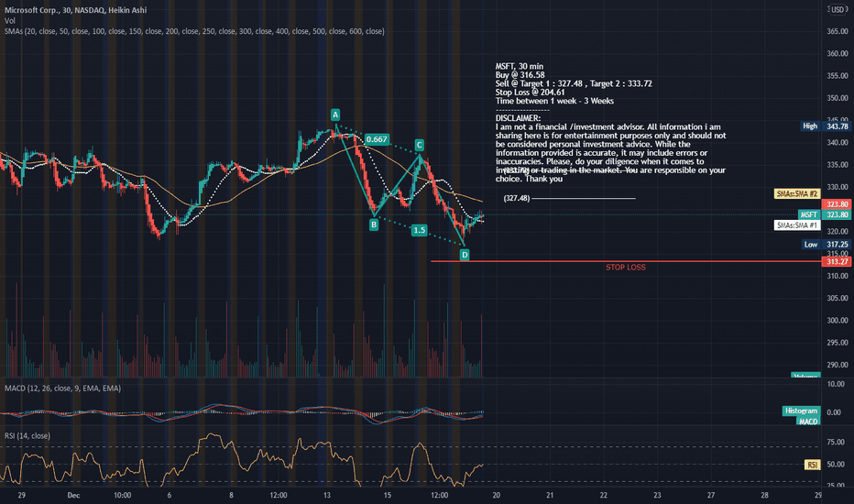Open the USD currency selector
The width and height of the screenshot is (854, 504).
pos(838,9)
